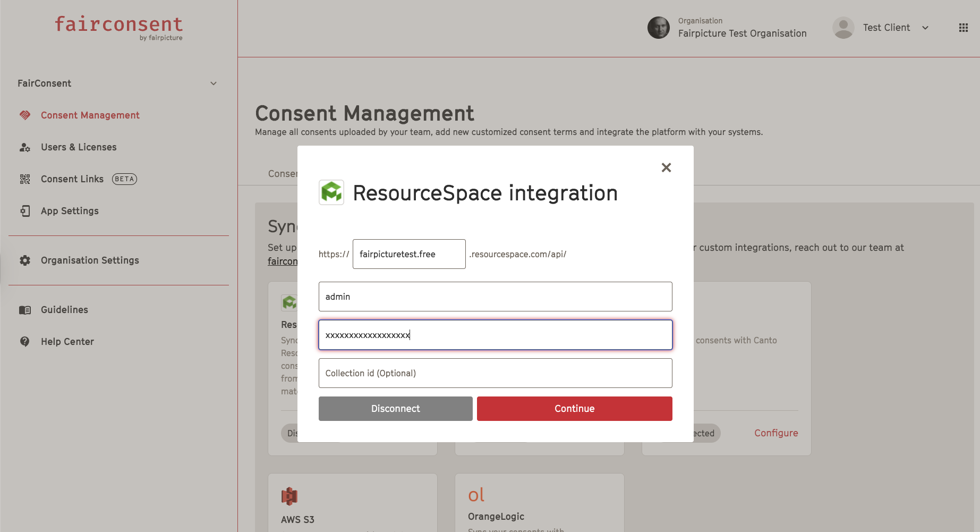Click the ResourceSpace logo in dialog header
Viewport: 980px width, 532px height.
click(x=331, y=192)
